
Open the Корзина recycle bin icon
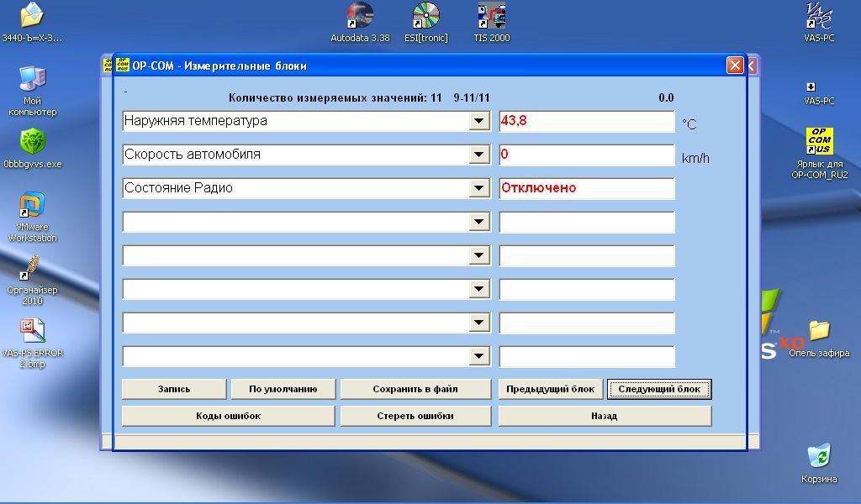point(819,464)
